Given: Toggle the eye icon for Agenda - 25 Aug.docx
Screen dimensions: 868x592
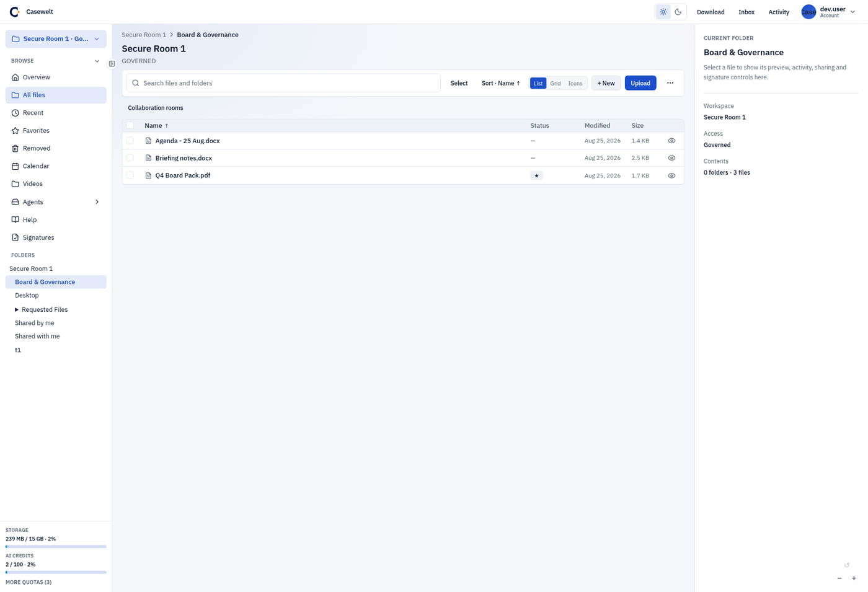Looking at the screenshot, I should pyautogui.click(x=671, y=141).
